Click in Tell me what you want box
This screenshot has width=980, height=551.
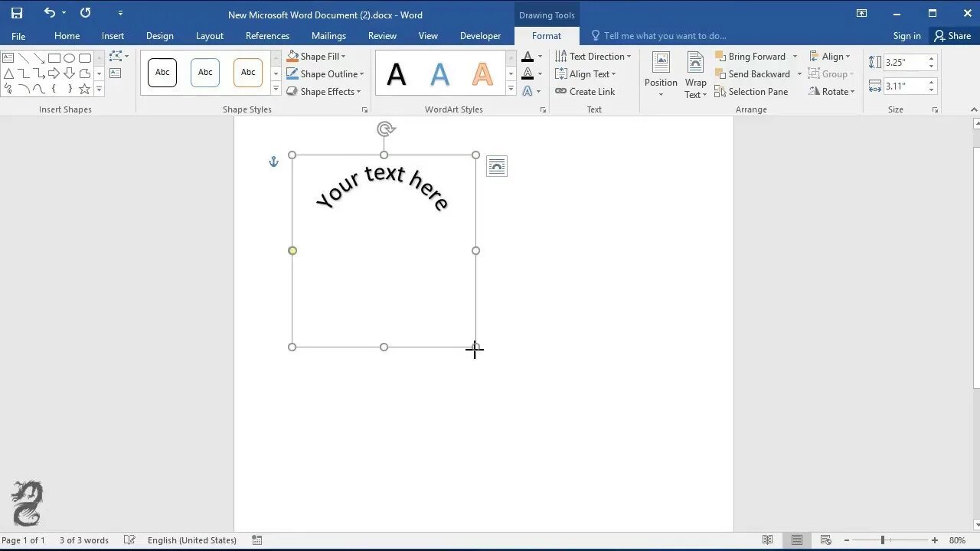[665, 36]
